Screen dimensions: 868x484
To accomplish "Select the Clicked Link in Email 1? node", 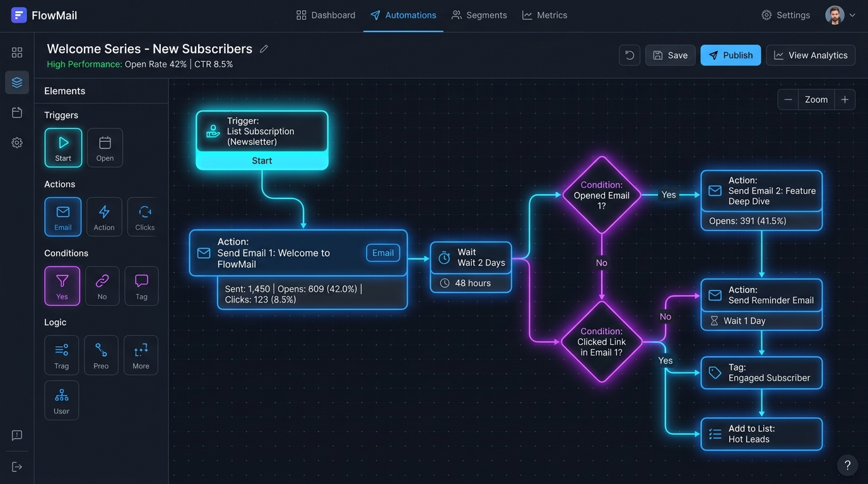I will [x=602, y=342].
